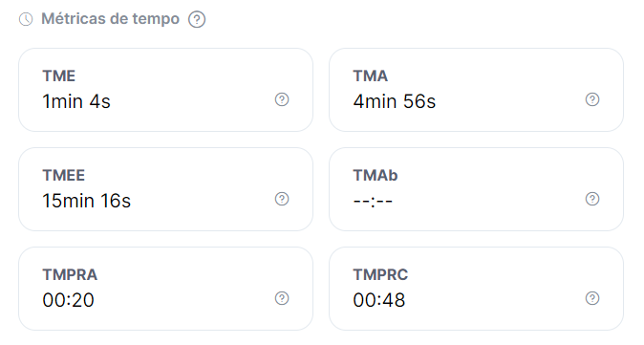Select the 15min 16s value
This screenshot has height=345, width=644.
[x=87, y=201]
